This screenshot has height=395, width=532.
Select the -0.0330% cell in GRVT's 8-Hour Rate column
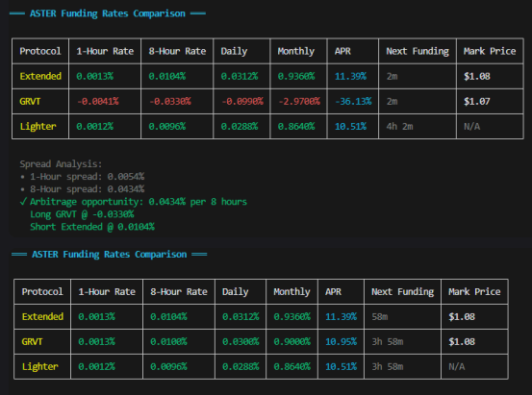click(170, 101)
